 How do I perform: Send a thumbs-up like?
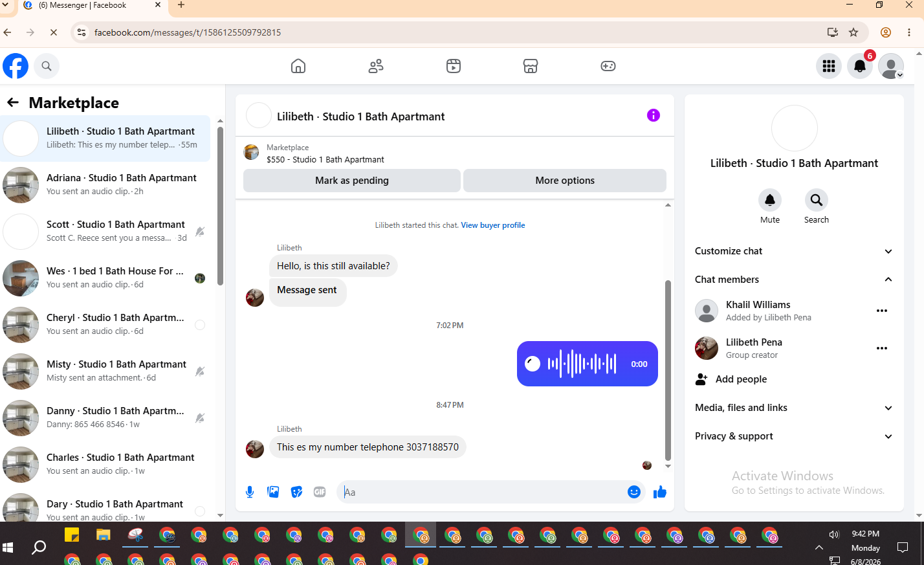pyautogui.click(x=660, y=493)
